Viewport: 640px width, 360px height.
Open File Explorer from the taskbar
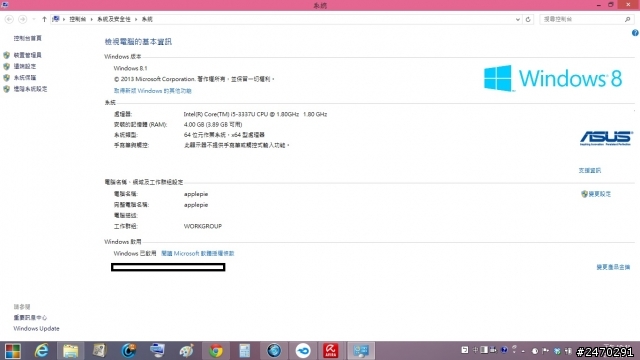pos(70,351)
